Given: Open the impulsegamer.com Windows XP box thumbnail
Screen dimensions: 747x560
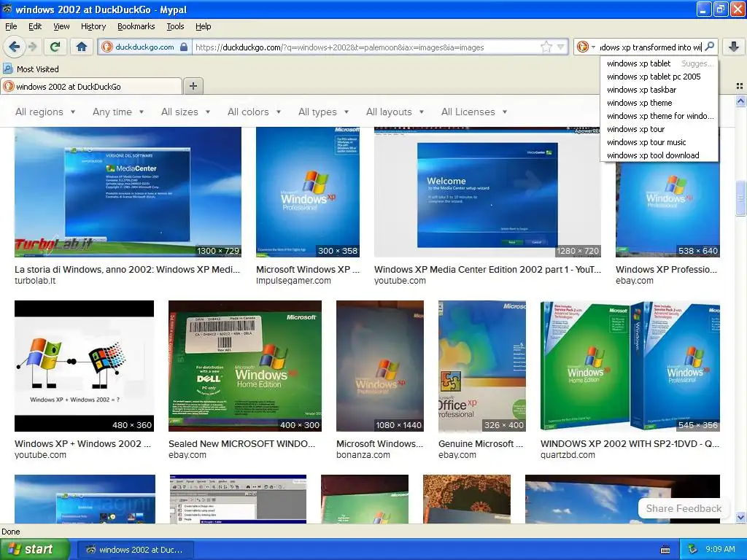Looking at the screenshot, I should pyautogui.click(x=308, y=192).
